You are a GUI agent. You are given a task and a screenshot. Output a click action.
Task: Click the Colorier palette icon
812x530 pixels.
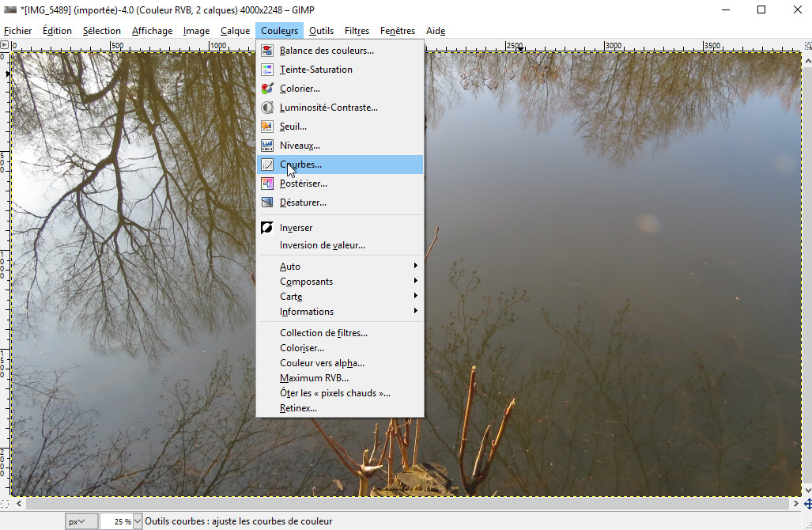[x=267, y=89]
